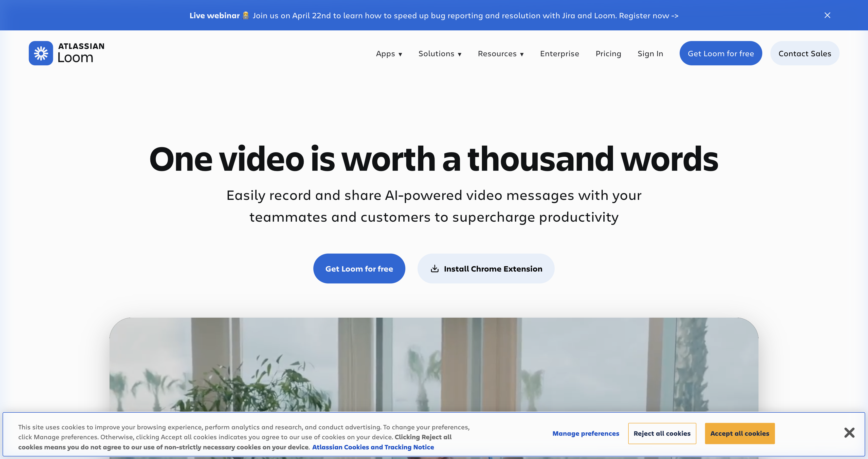Click the webinar emoji icon in banner

[x=246, y=15]
